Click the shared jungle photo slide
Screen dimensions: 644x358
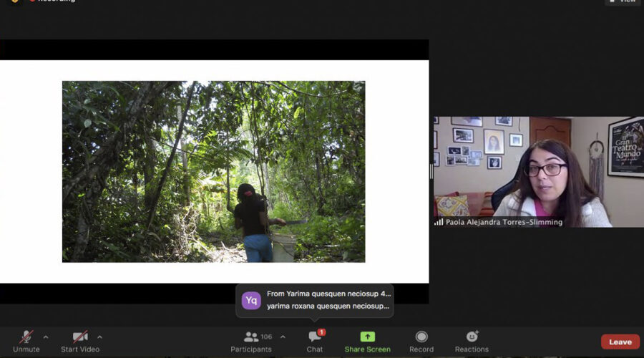tap(213, 171)
